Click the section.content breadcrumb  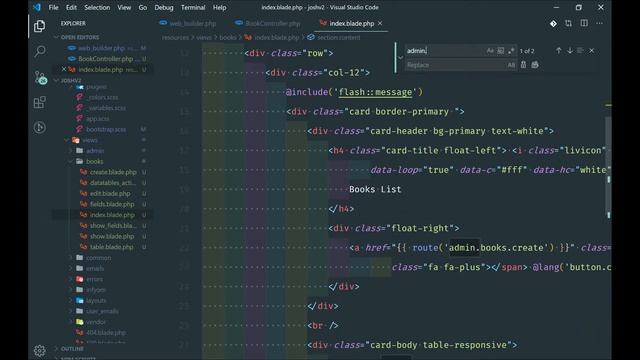(x=339, y=38)
